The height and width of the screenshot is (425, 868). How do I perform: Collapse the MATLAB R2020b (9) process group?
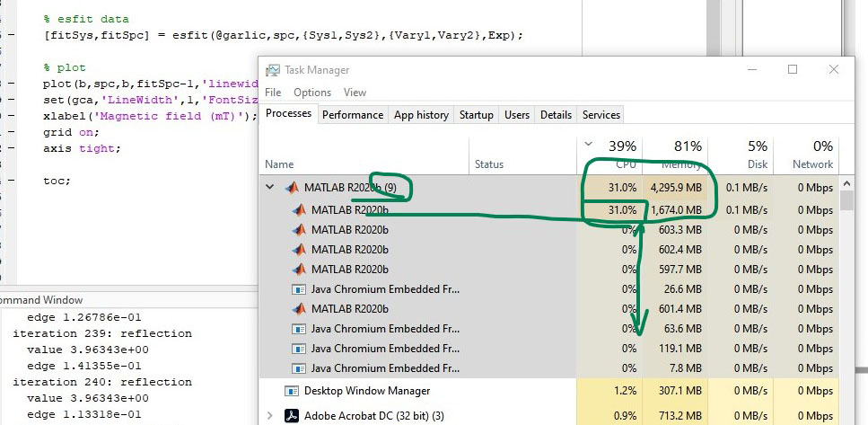pos(269,187)
